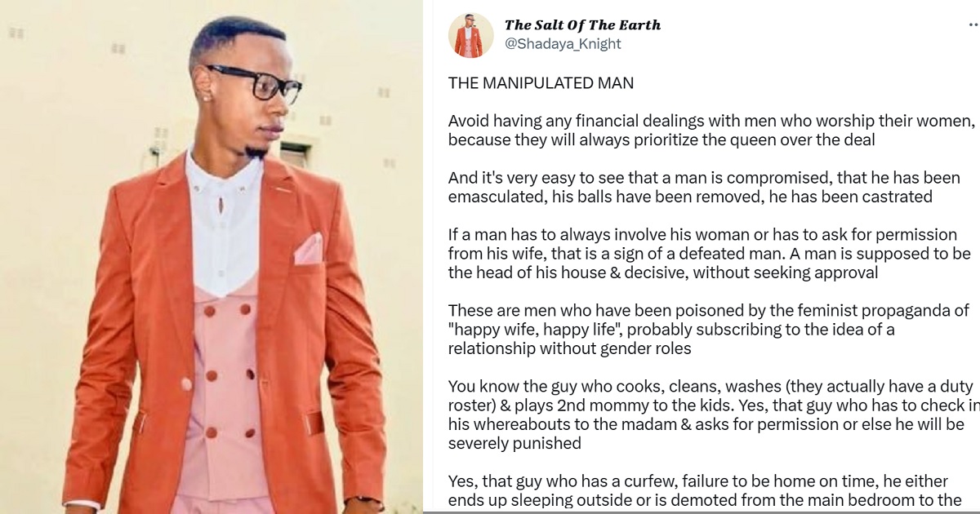
Task: Select the heading THE MANIPULATED MAN
Action: (541, 83)
